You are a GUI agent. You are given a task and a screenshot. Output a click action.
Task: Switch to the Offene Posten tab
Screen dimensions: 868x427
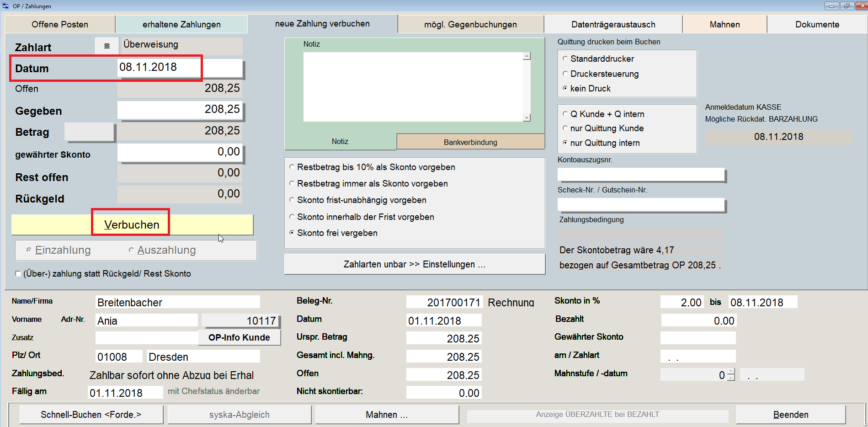60,24
